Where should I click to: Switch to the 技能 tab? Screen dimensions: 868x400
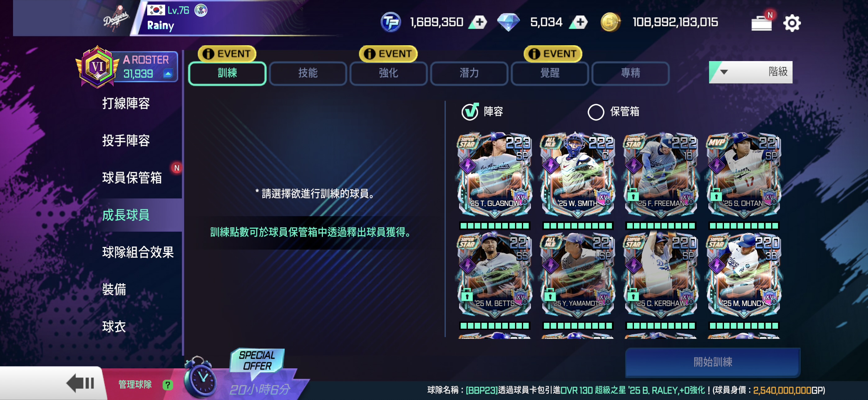(308, 73)
